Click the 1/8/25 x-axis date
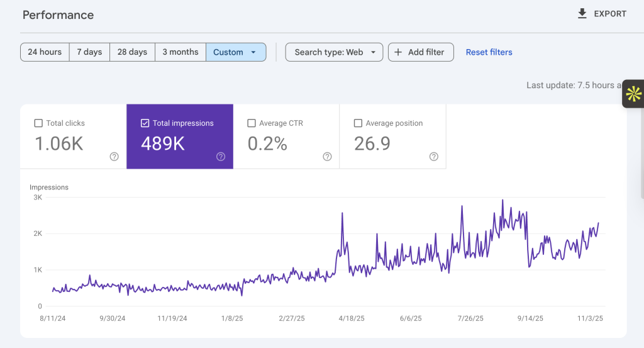 pos(232,318)
